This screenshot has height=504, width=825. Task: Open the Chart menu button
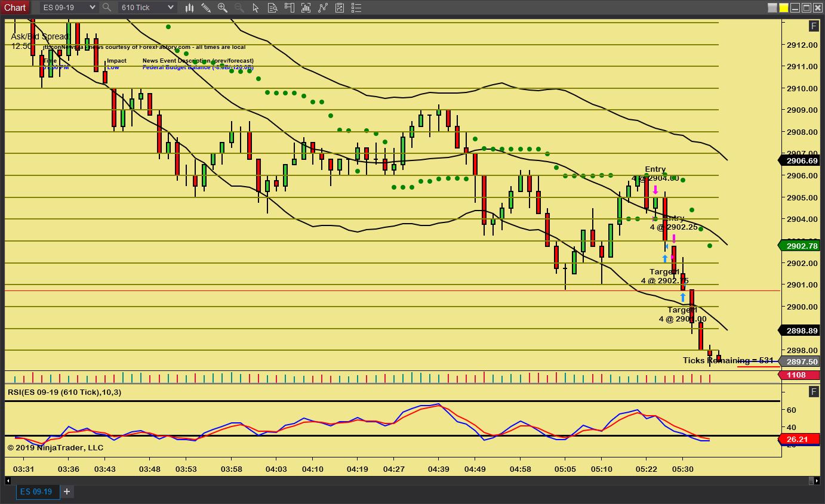coord(15,7)
